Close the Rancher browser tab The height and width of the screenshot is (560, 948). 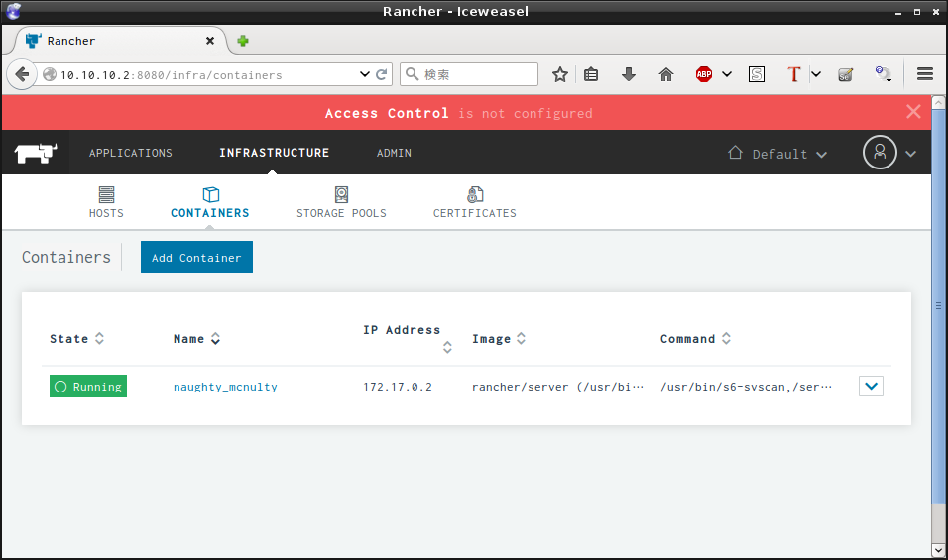click(x=210, y=41)
